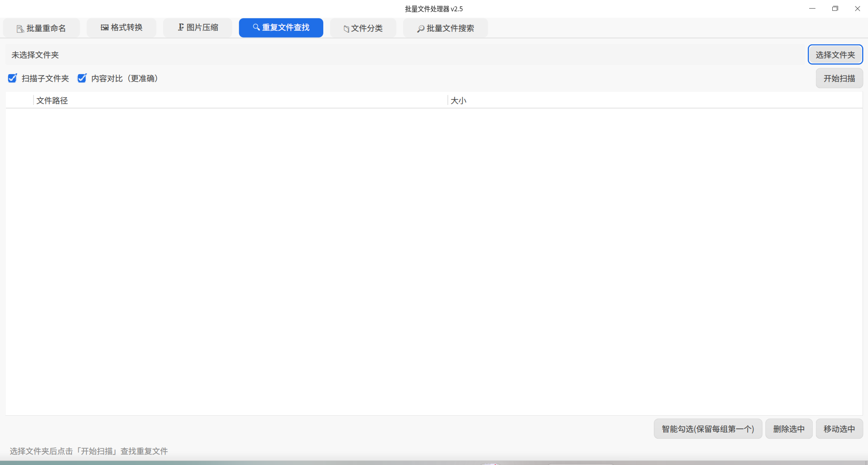Open the 图片压缩 tab
Viewport: 868px width, 465px height.
click(198, 28)
